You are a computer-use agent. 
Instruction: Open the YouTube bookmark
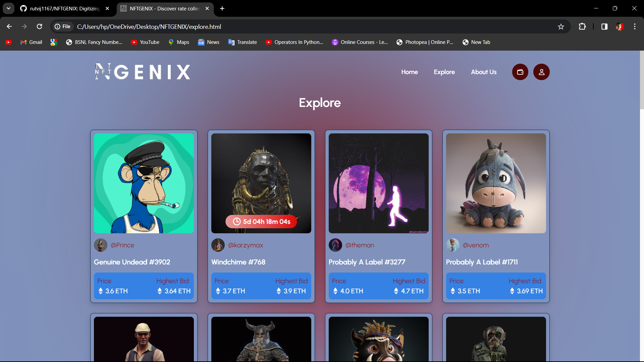(145, 42)
